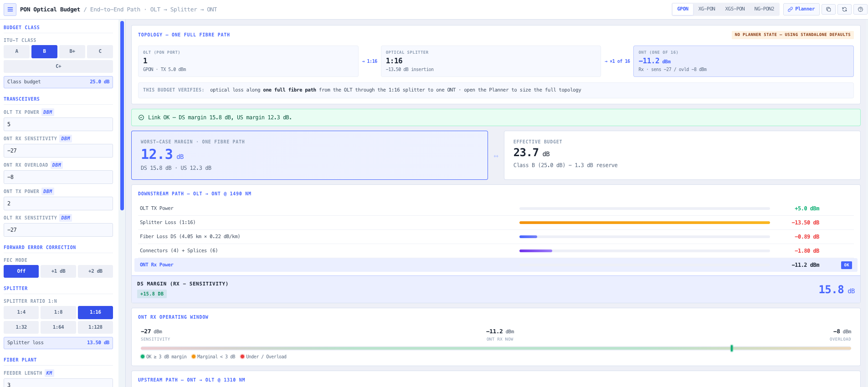The width and height of the screenshot is (868, 387).
Task: Click the copy icon button
Action: click(828, 10)
